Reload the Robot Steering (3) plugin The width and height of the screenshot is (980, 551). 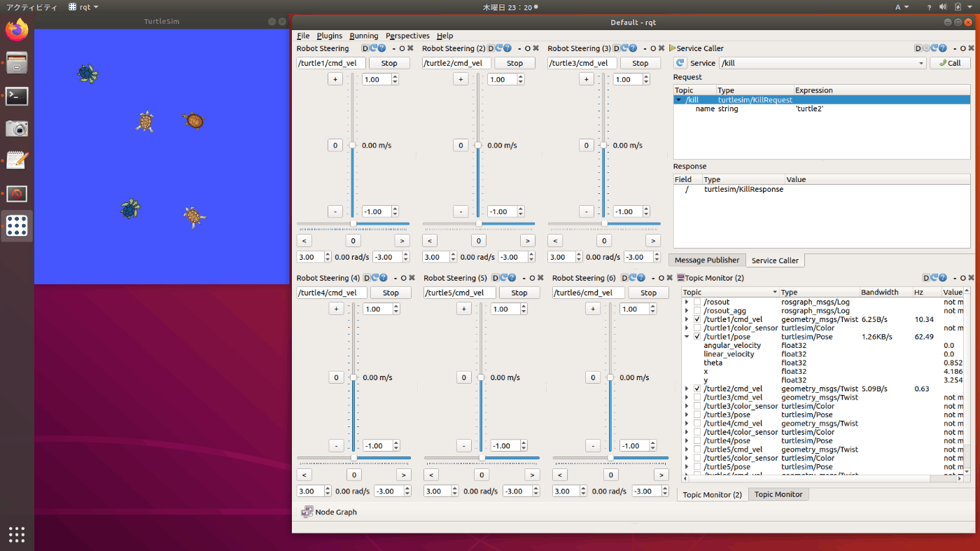point(624,48)
